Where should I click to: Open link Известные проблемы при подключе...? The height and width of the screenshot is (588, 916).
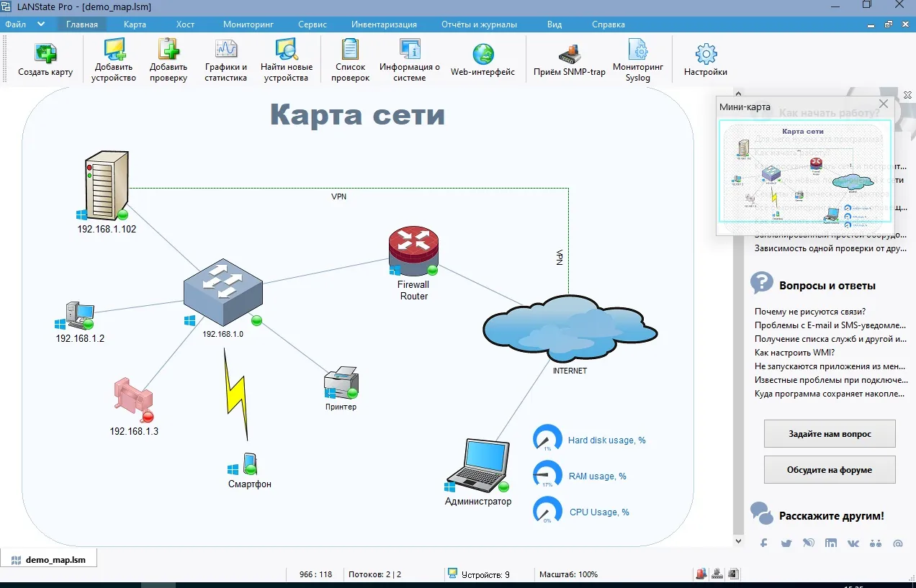830,380
